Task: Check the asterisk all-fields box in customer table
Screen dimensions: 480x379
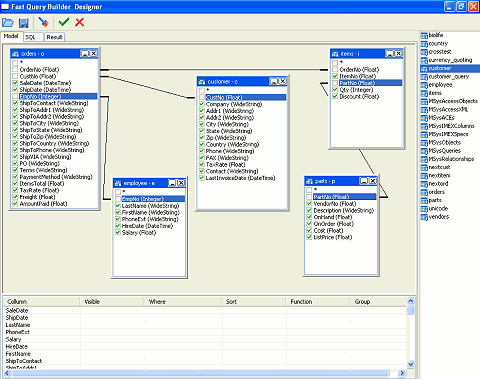Action: [202, 91]
